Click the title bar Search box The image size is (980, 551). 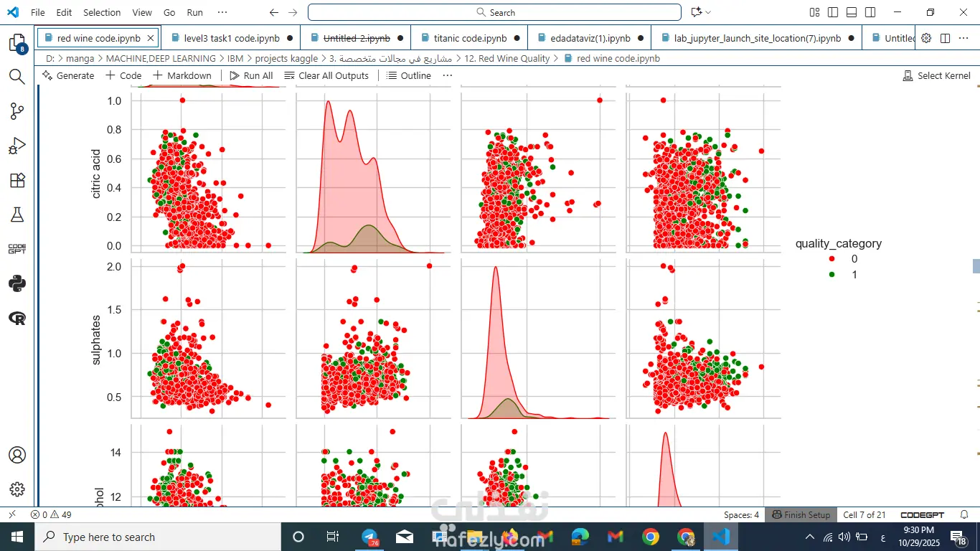coord(494,12)
